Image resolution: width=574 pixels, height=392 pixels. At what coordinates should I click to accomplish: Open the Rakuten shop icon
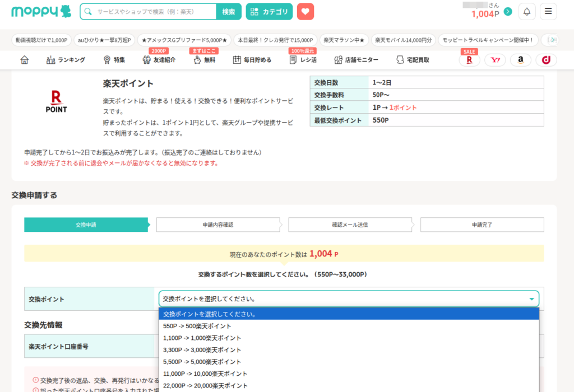pyautogui.click(x=469, y=60)
